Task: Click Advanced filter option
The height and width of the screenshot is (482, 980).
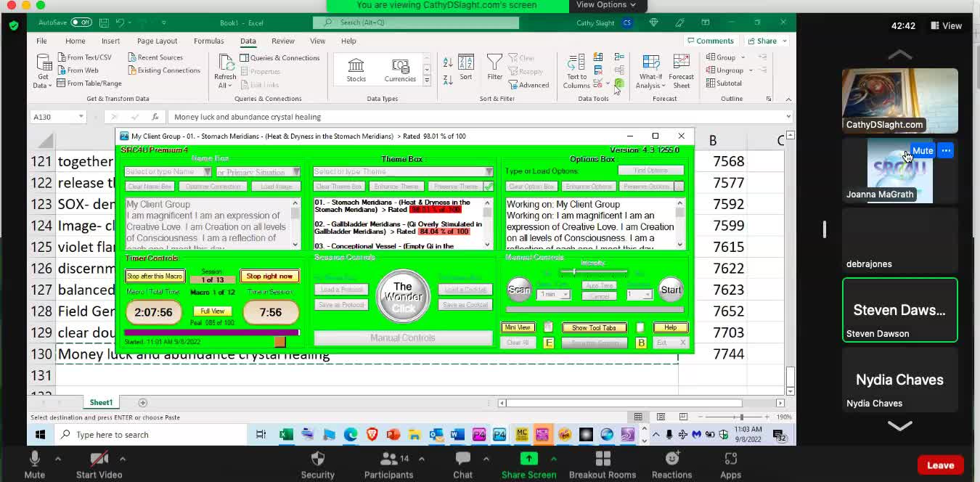Action: click(528, 85)
